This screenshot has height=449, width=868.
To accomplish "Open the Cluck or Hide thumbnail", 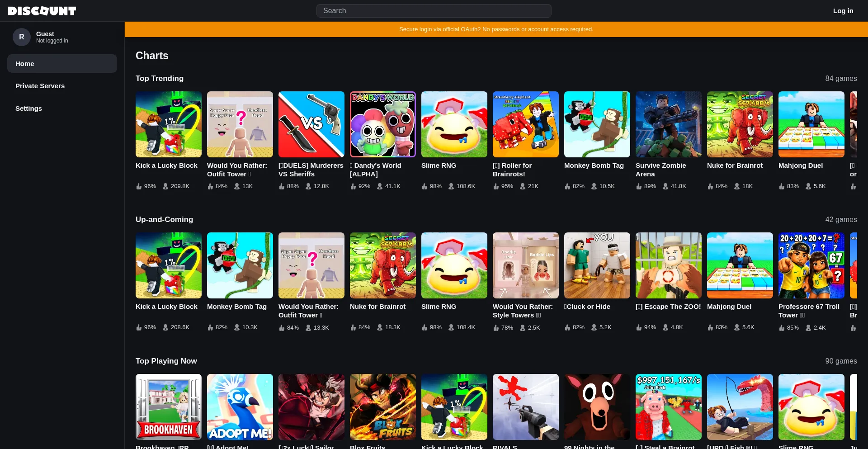I will point(597,265).
